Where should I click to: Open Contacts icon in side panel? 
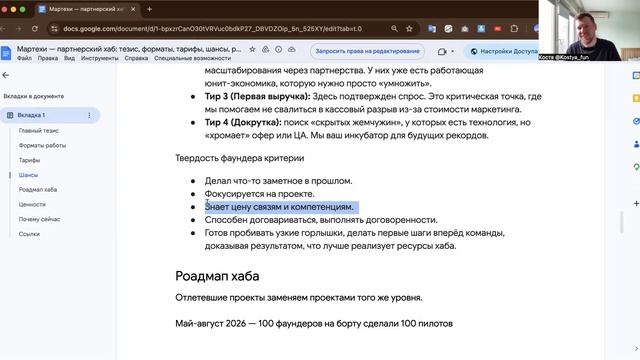[636, 144]
